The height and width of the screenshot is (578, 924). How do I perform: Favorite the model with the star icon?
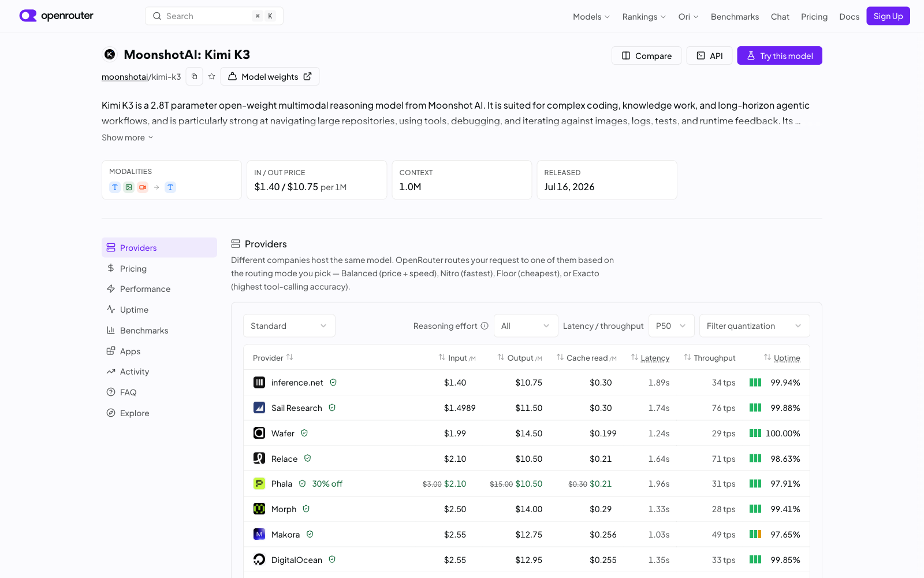(212, 76)
